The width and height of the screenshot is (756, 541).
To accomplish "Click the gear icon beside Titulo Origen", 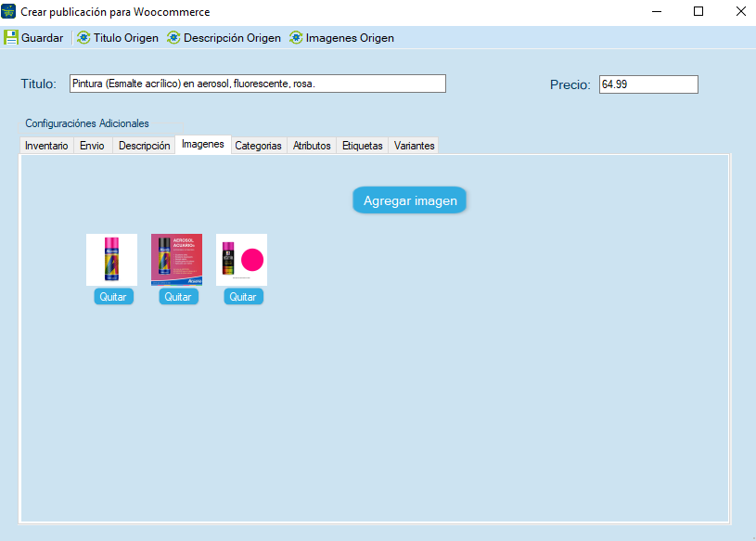I will 83,38.
